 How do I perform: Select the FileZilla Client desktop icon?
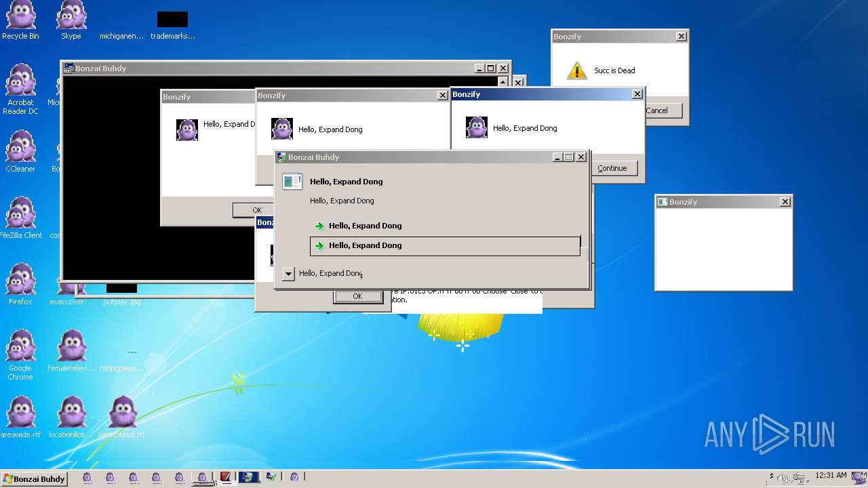[20, 218]
